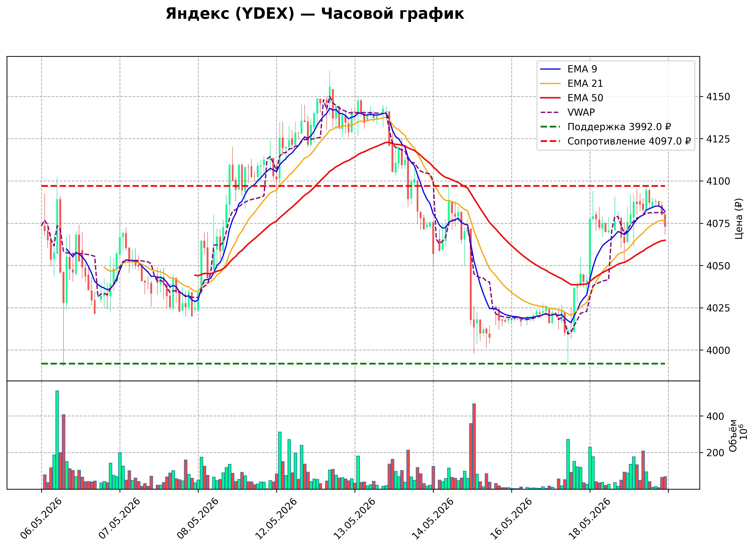Viewport: 756px width, 548px height.
Task: Click the 16.05.2026 date label
Action: click(511, 518)
